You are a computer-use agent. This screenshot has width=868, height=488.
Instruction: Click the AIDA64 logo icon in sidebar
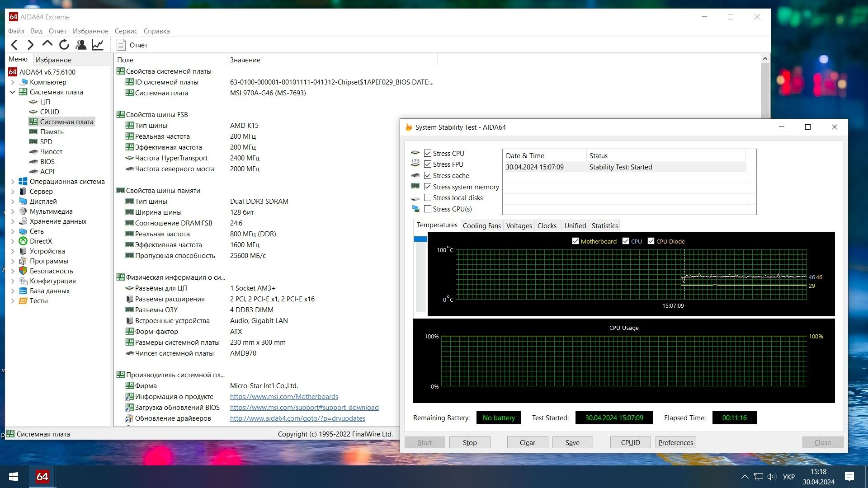coord(13,71)
